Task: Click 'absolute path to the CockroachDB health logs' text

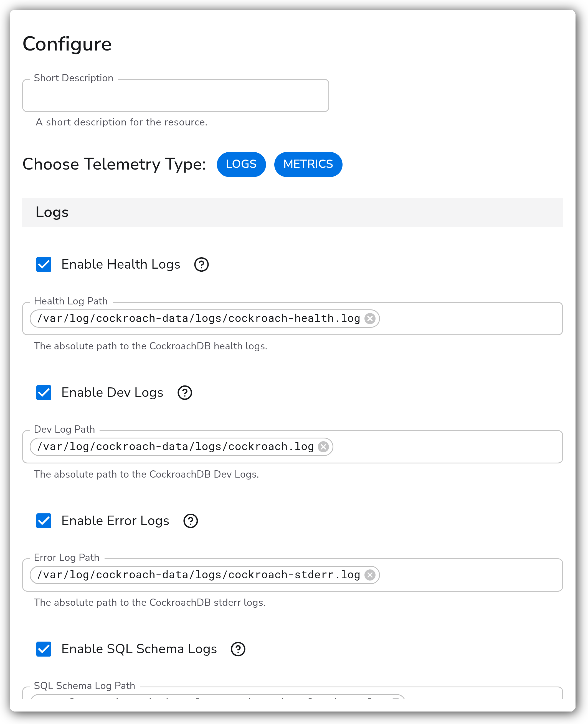Action: (159, 346)
